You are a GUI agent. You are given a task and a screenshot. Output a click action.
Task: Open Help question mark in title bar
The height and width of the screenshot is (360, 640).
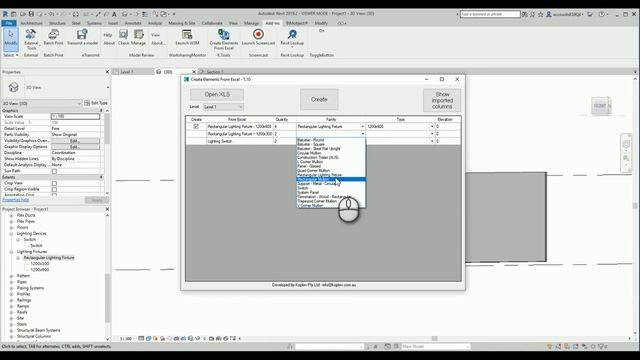[602, 14]
